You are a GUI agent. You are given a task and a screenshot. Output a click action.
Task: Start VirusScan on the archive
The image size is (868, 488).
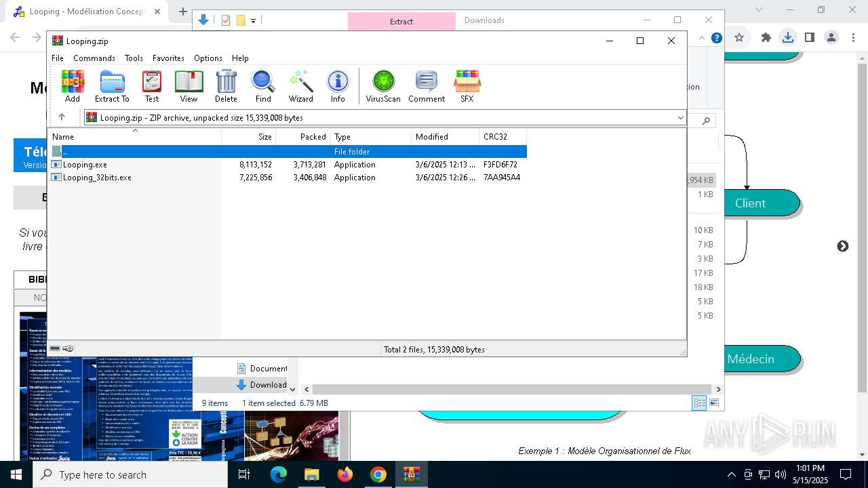tap(383, 86)
